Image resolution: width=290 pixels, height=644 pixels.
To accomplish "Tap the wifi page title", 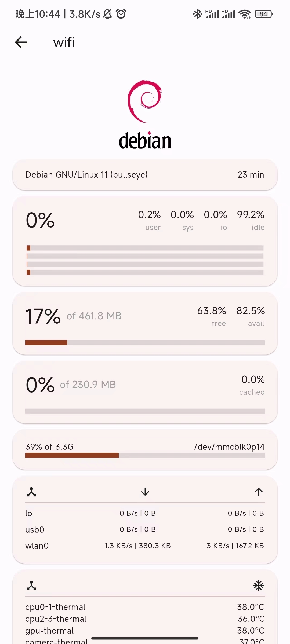I will (x=64, y=42).
